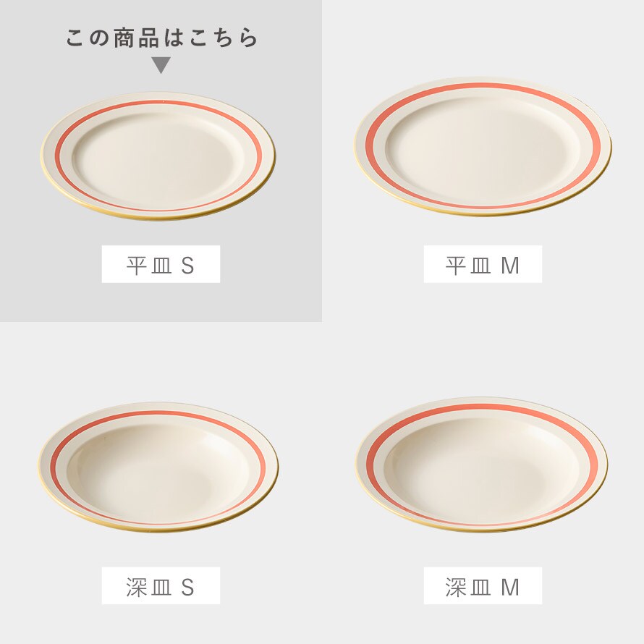Select the flat small plate image
Viewport: 644px width, 644px height.
(x=158, y=156)
